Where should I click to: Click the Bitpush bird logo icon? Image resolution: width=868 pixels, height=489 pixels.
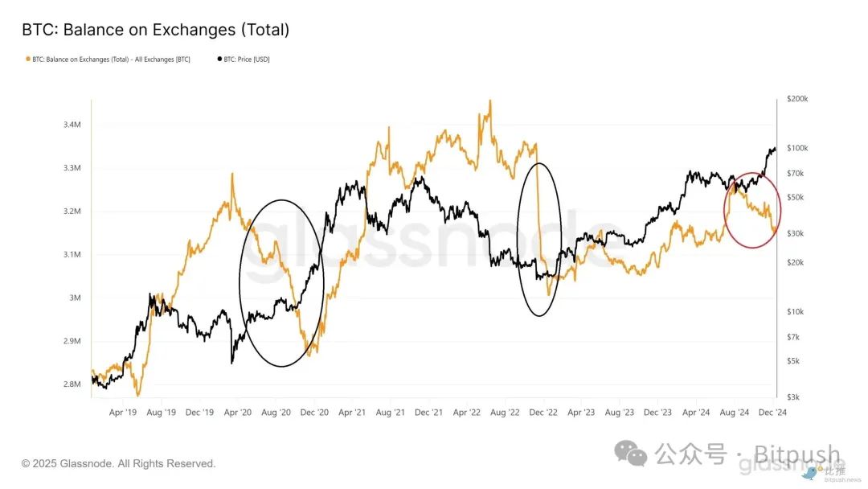pyautogui.click(x=810, y=474)
